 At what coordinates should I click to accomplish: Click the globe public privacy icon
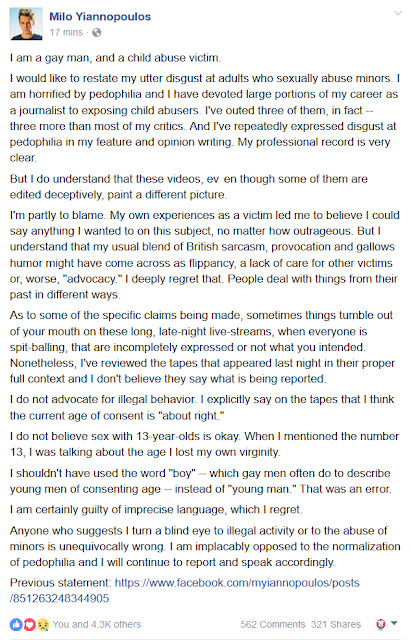(96, 32)
